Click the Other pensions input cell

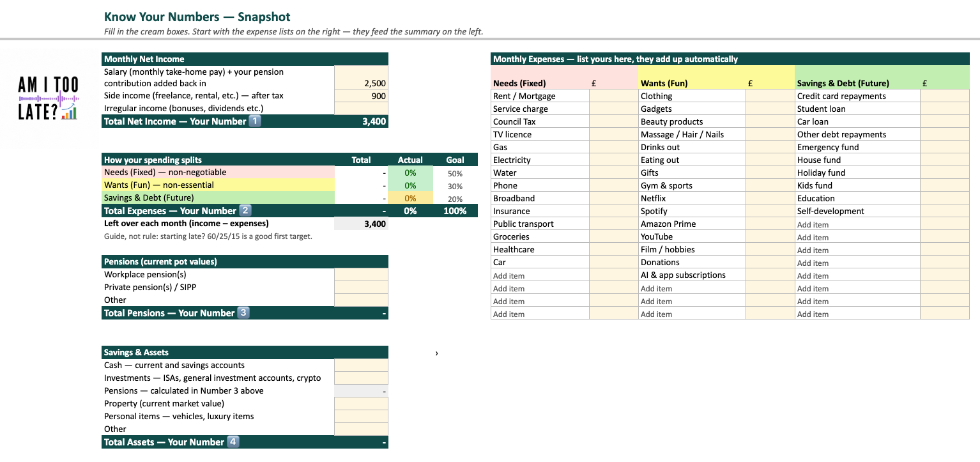[361, 300]
